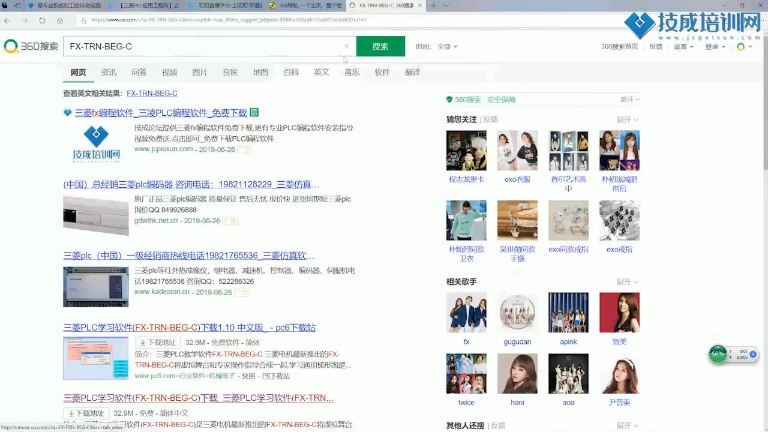Image resolution: width=768 pixels, height=432 pixels.
Task: Click the lock icon in the address bar
Action: tap(83, 21)
